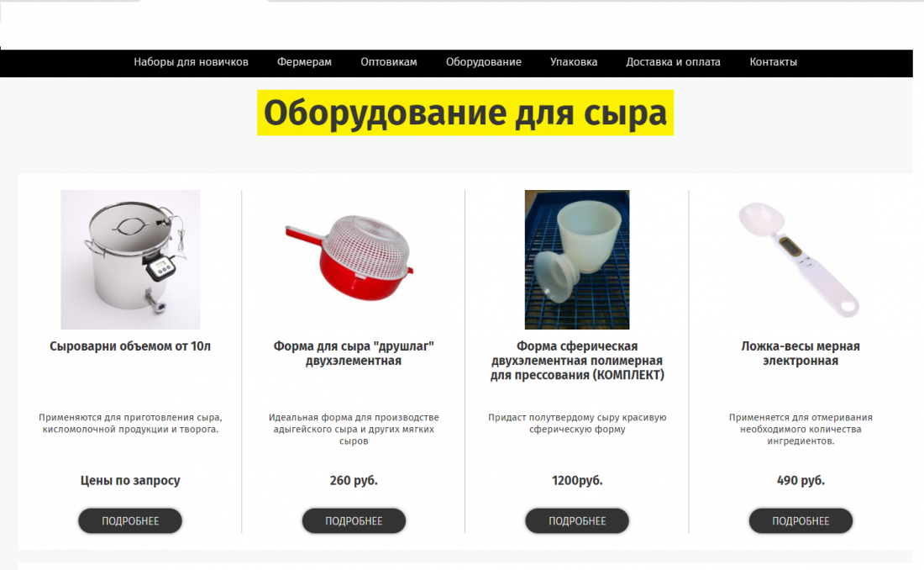Click ПОДРОБНЕЕ under Сыроварни объемом от 10л
The height and width of the screenshot is (570, 924).
coord(130,521)
